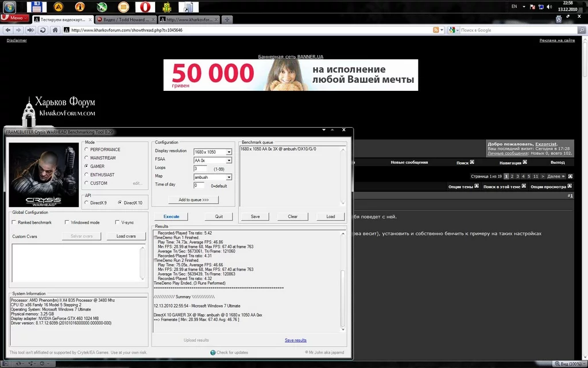This screenshot has height=368, width=588.
Task: Select the GAMER mode radio button
Action: coord(87,166)
